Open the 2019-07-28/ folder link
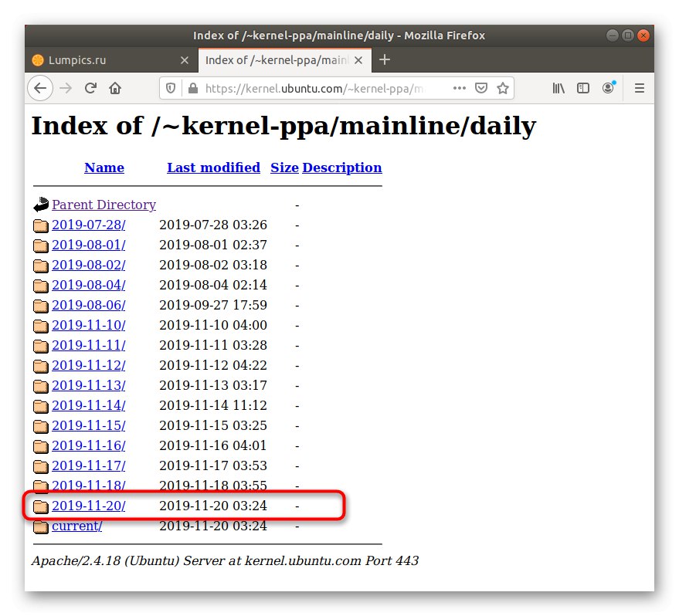 (88, 225)
